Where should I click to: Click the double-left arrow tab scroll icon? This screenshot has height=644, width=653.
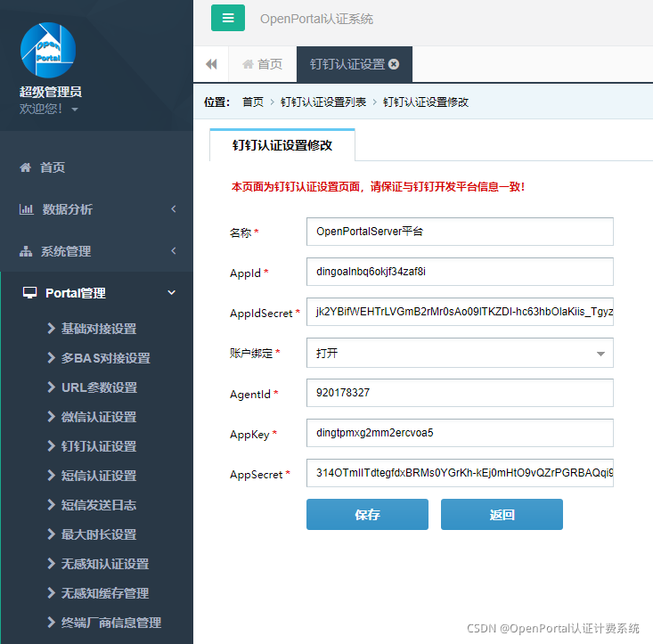coord(211,64)
